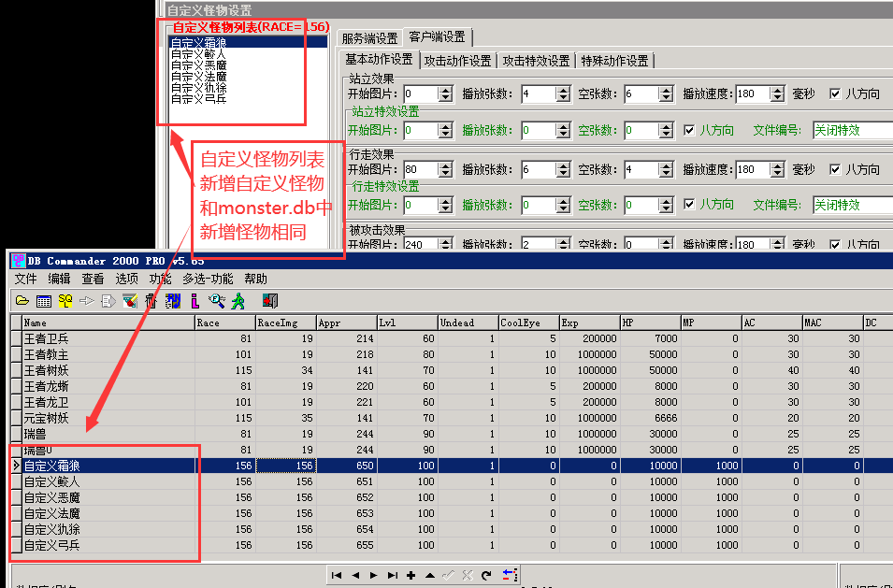Click the 行走效果 播放速度 spinner arrows

(x=776, y=169)
